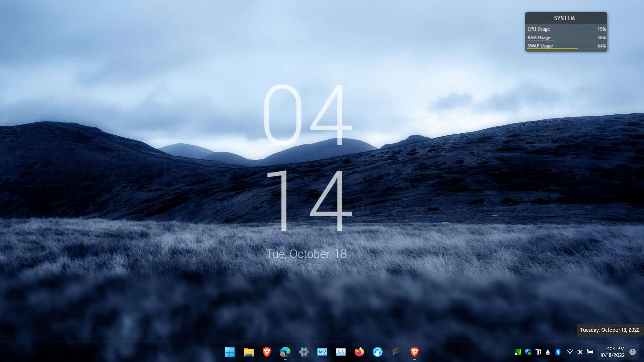Open the Wi-Fi network flyout
The height and width of the screenshot is (362, 644).
(570, 352)
